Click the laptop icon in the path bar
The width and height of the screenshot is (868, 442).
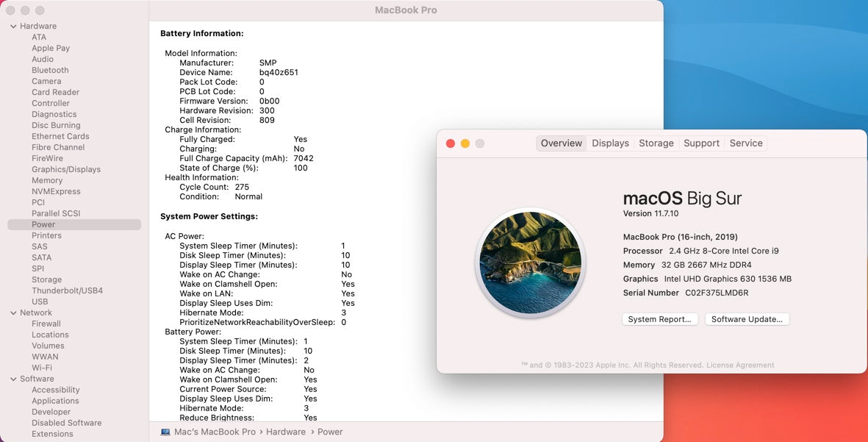tap(165, 432)
